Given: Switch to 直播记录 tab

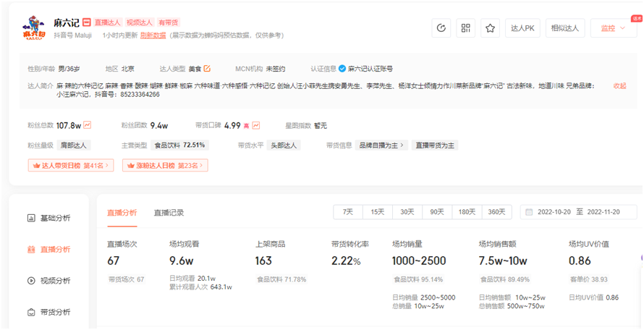Looking at the screenshot, I should point(169,213).
